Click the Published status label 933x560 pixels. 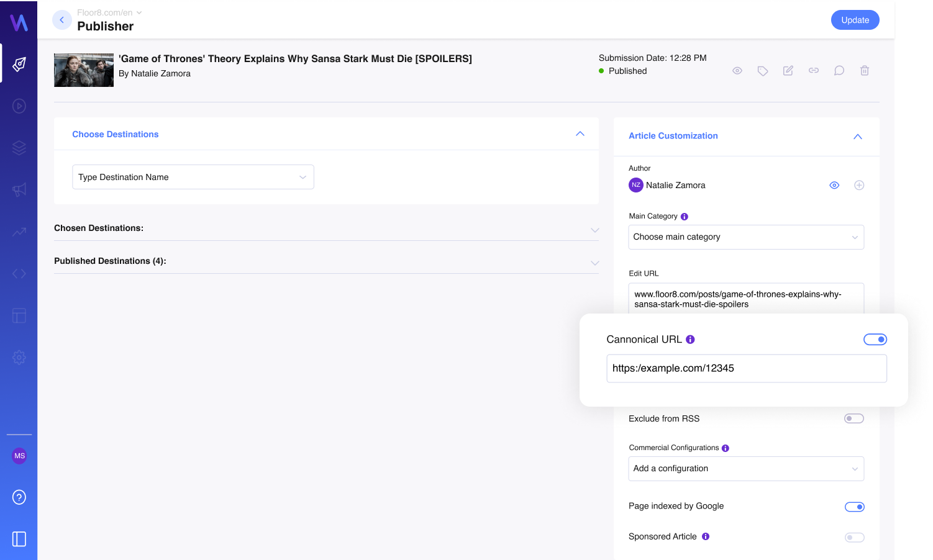[627, 71]
